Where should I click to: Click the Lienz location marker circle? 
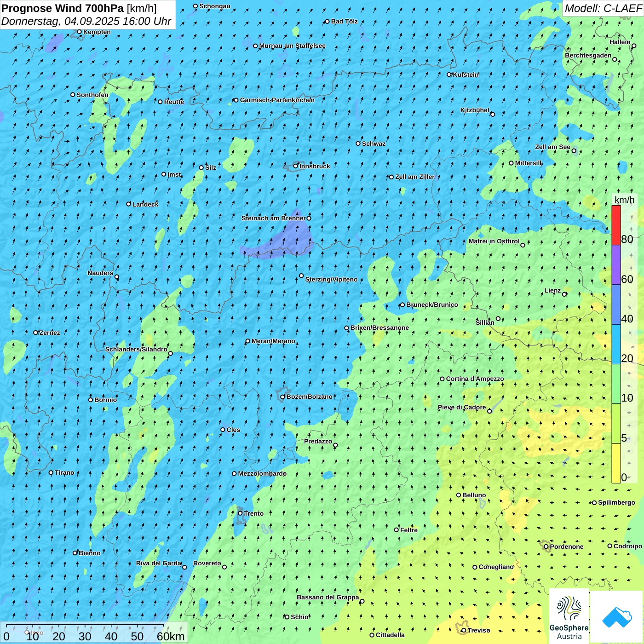564,294
